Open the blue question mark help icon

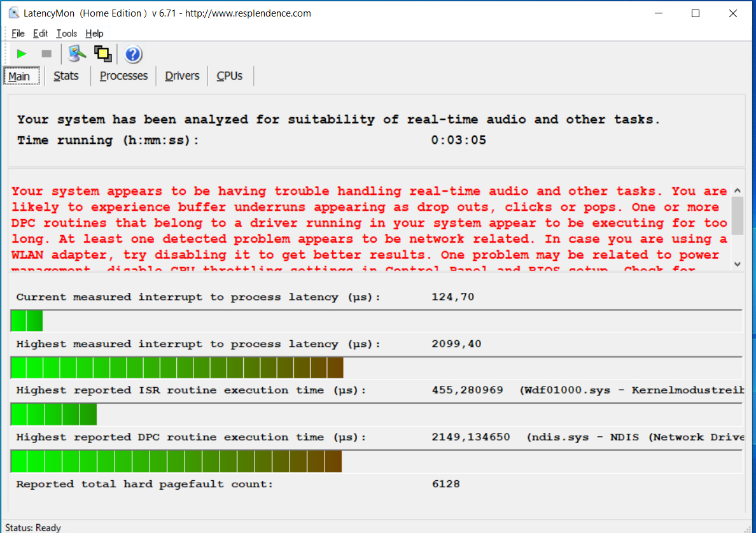[133, 54]
